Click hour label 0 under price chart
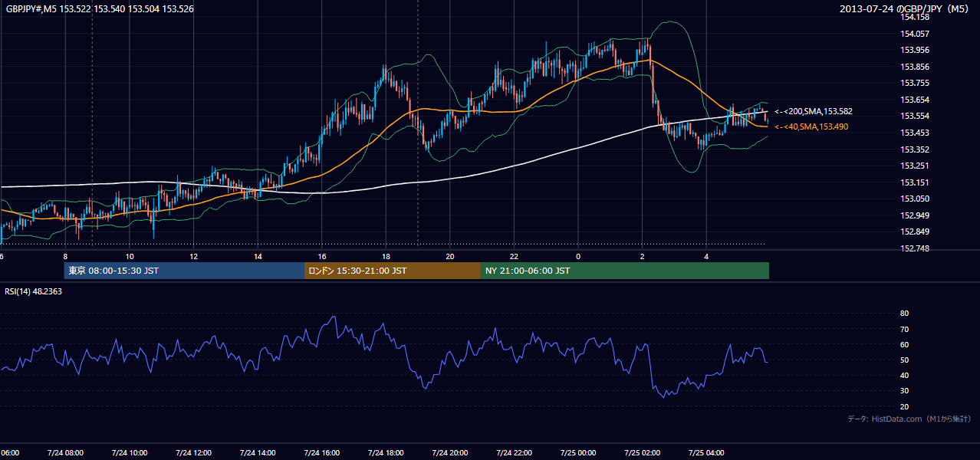This screenshot has height=460, width=980. [578, 256]
